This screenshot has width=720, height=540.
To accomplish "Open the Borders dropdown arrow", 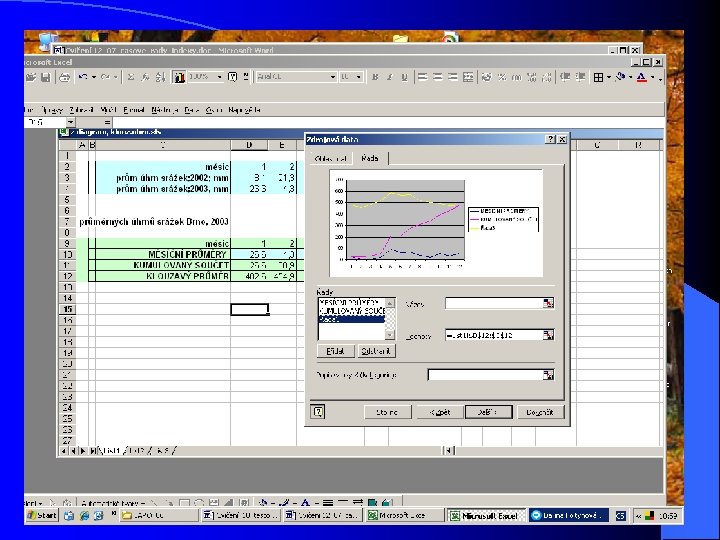I will pyautogui.click(x=609, y=77).
